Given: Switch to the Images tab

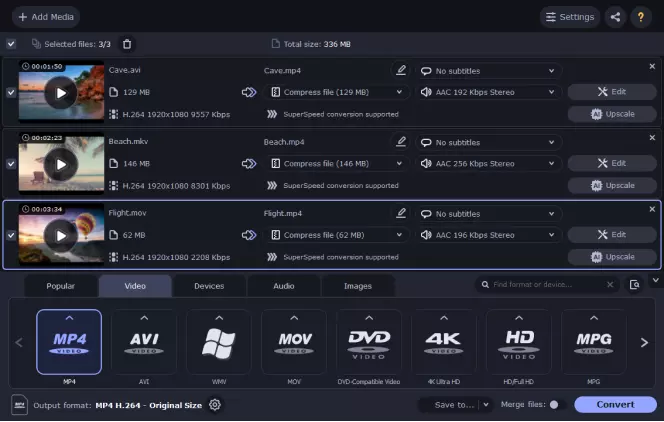Looking at the screenshot, I should coord(358,286).
